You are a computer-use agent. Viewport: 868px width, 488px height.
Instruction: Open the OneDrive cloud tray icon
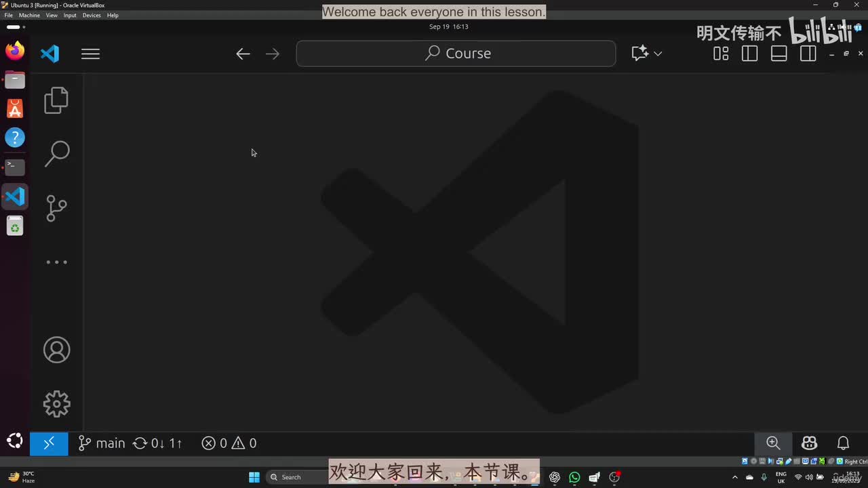[749, 477]
